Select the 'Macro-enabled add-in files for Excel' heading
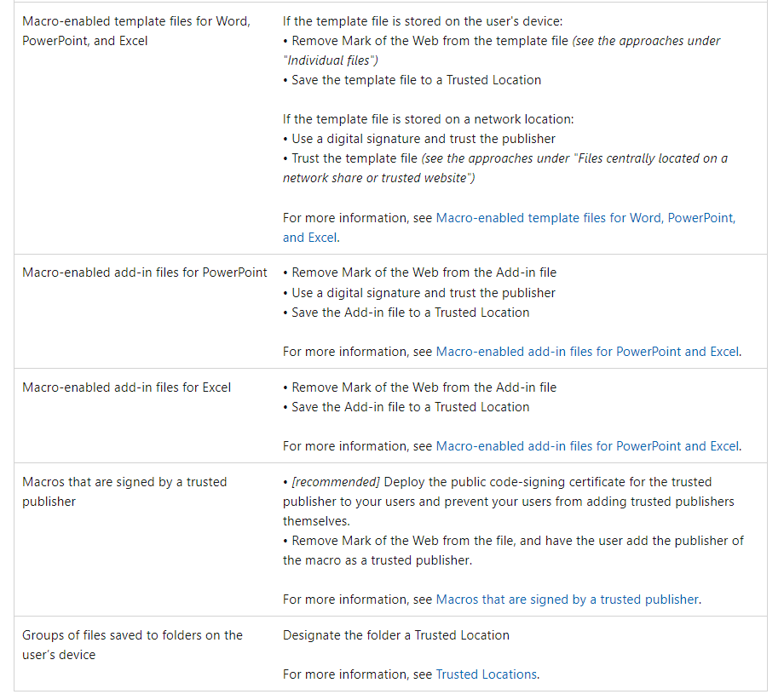 point(126,387)
